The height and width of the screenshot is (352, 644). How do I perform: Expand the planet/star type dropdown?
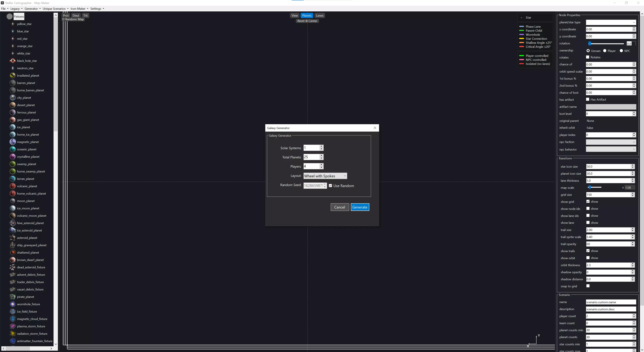(611, 22)
